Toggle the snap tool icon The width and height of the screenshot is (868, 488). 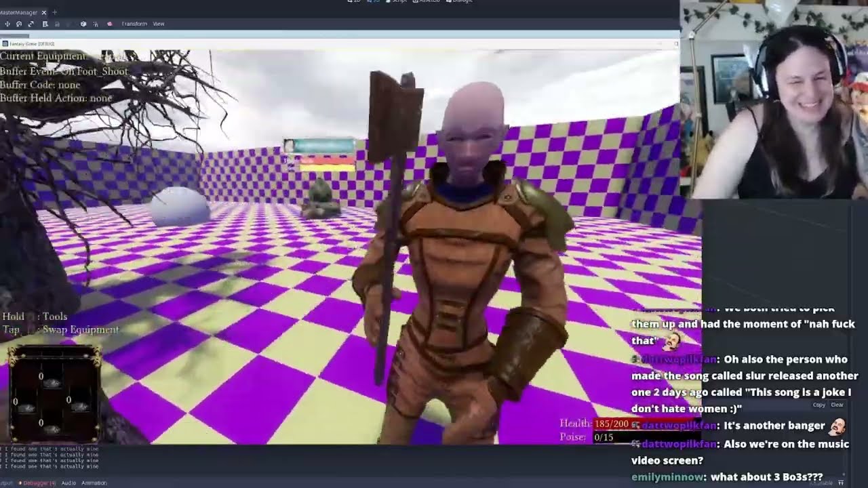click(x=96, y=24)
